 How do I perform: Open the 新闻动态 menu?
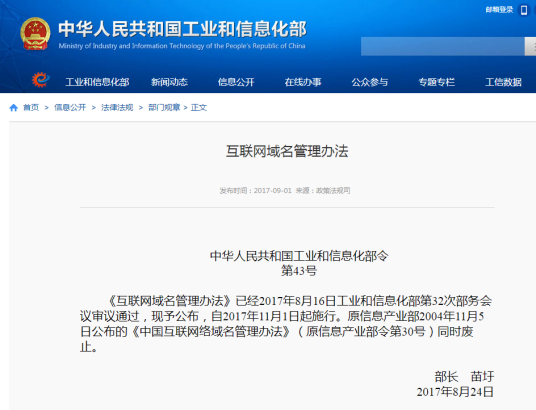pyautogui.click(x=170, y=82)
